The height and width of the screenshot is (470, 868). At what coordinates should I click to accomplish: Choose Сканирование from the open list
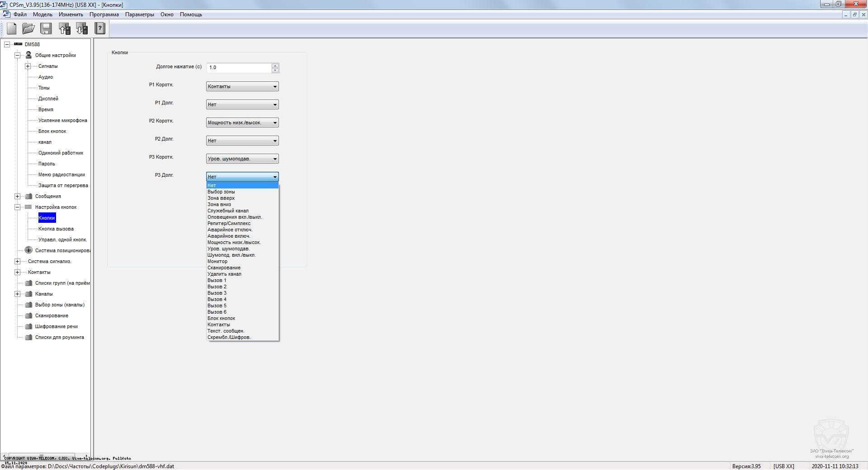coord(224,268)
